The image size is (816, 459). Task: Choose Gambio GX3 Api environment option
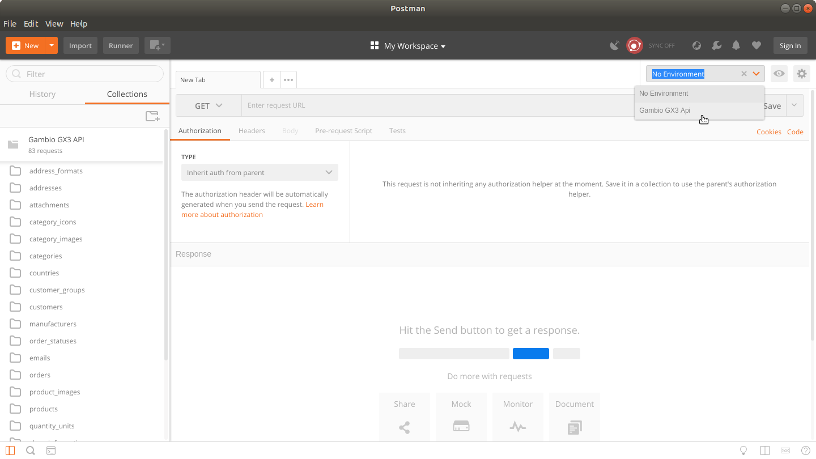[666, 110]
